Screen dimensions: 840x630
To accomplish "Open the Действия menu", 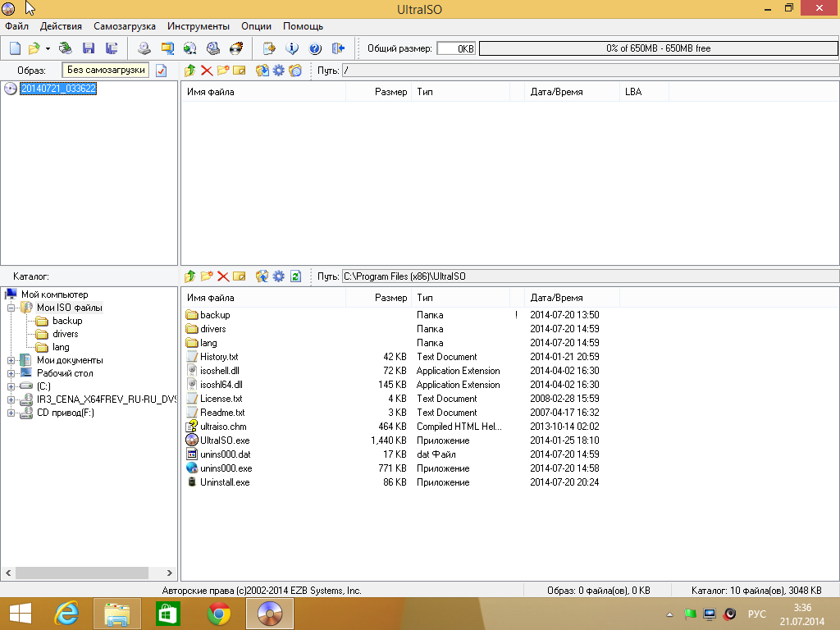I will [61, 26].
